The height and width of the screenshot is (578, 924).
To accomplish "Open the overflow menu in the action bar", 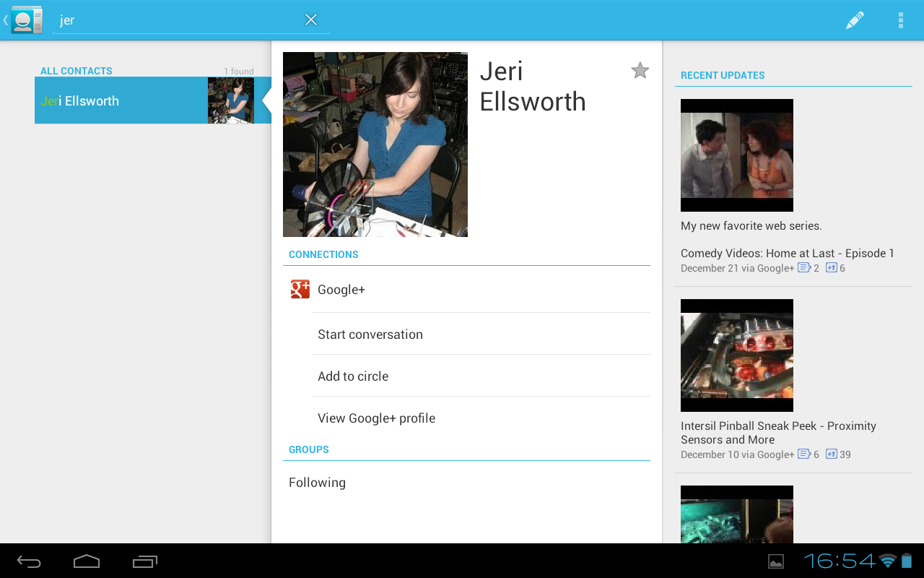I will pos(901,20).
